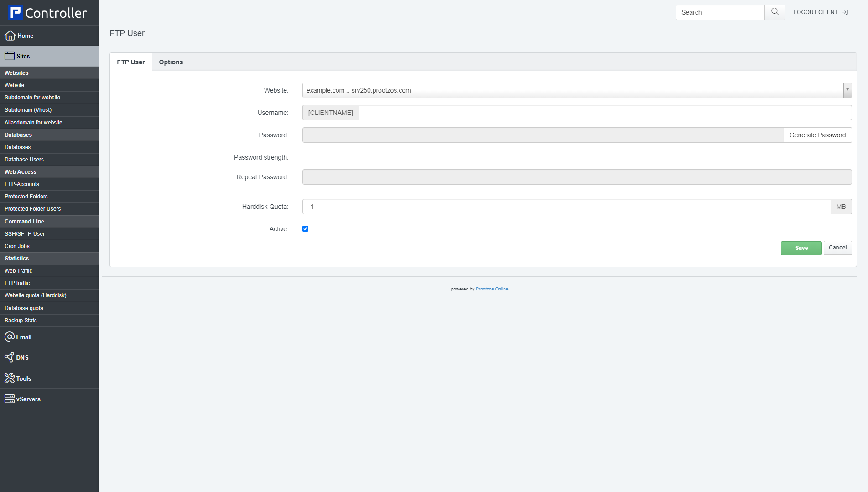Click the Controller logo icon
This screenshot has height=492, width=868.
(x=16, y=13)
